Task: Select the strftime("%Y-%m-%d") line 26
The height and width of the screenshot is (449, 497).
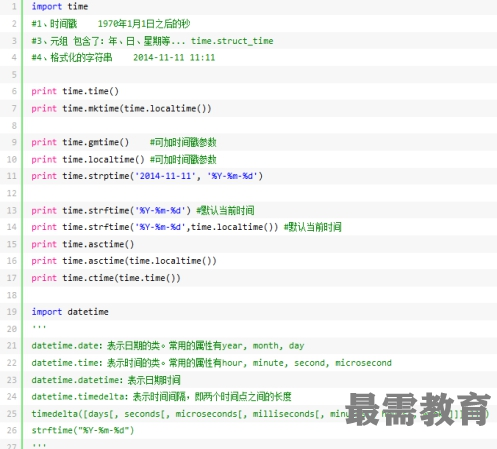Action: 83,430
